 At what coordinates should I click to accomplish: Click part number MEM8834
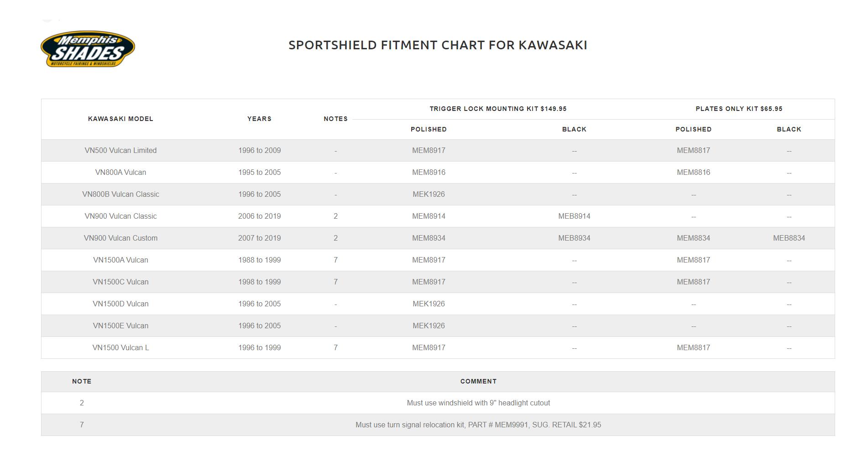pyautogui.click(x=693, y=238)
